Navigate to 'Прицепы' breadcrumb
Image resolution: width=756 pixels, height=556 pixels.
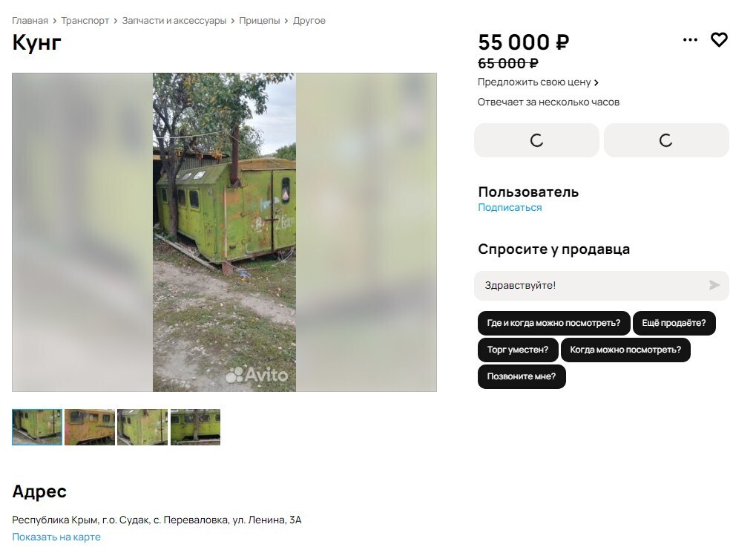260,21
